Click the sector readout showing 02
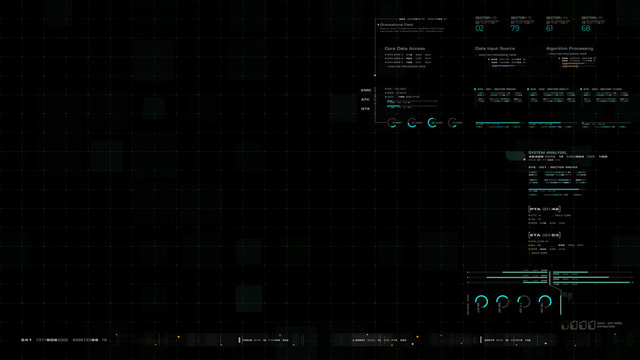 click(479, 29)
